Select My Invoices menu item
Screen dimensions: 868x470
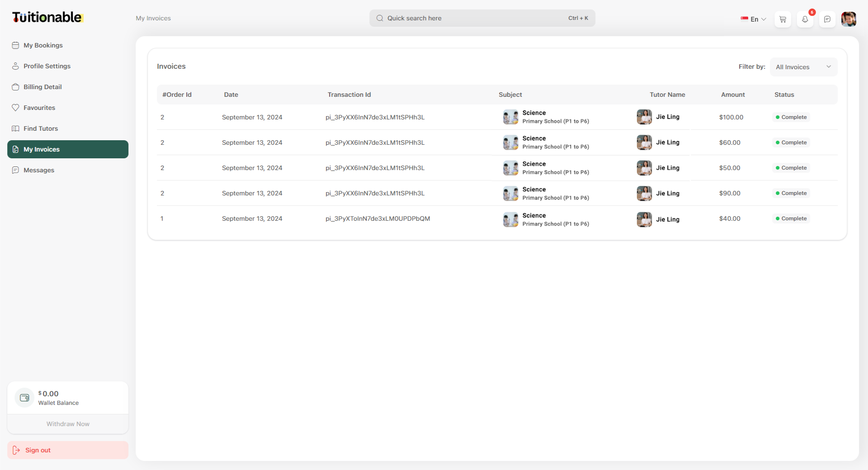pyautogui.click(x=68, y=149)
